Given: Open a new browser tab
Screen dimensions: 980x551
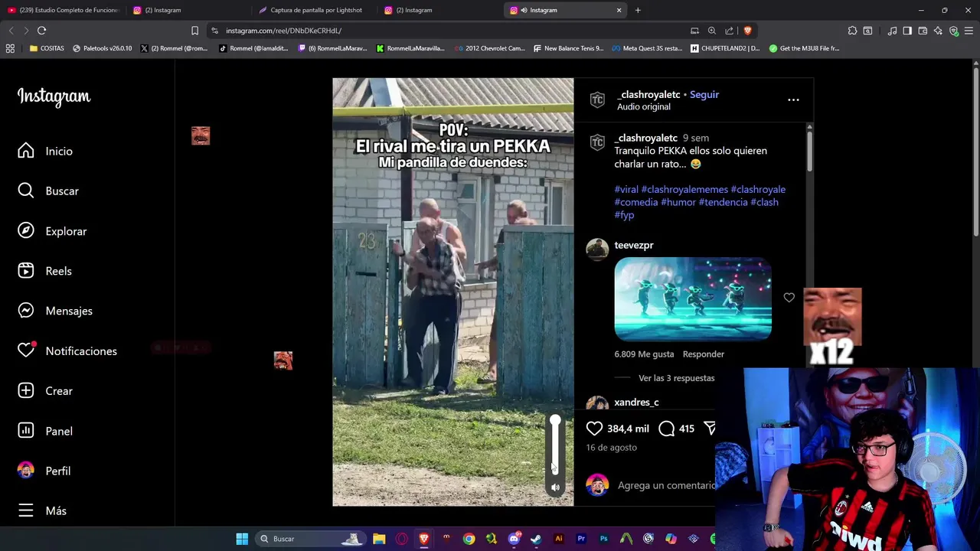Looking at the screenshot, I should click(638, 10).
